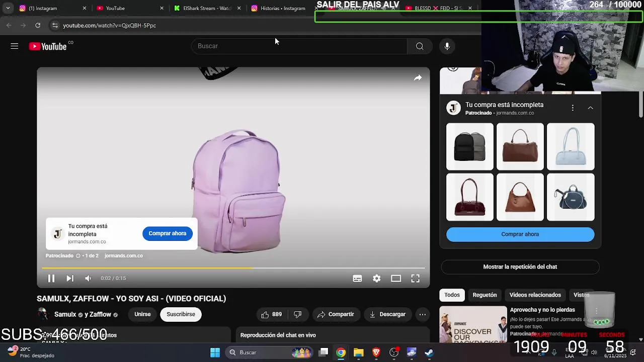Open Google Chrome from taskbar

(x=341, y=352)
